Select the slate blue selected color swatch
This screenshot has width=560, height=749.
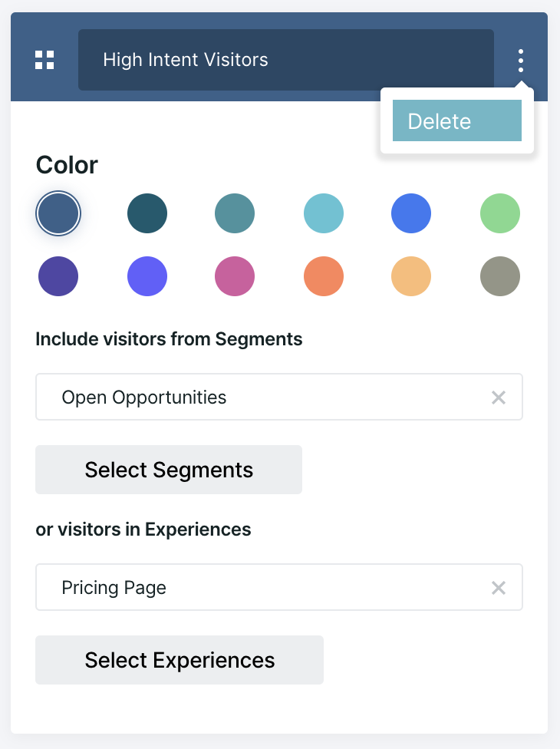pyautogui.click(x=58, y=213)
